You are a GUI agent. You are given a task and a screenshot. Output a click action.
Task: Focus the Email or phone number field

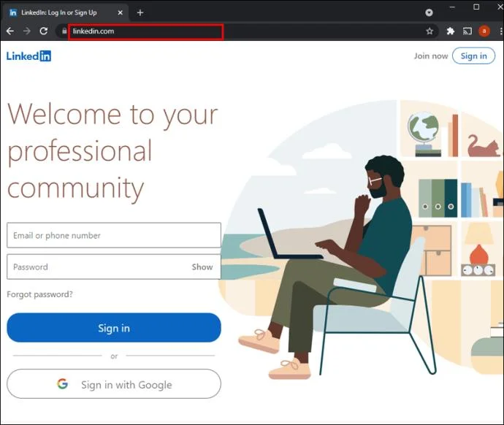[x=114, y=235]
